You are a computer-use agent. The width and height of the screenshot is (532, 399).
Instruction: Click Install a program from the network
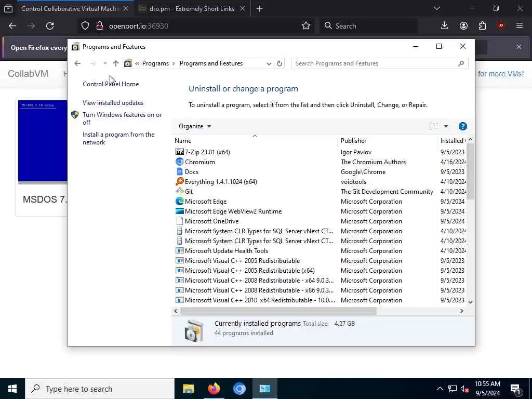(x=118, y=138)
